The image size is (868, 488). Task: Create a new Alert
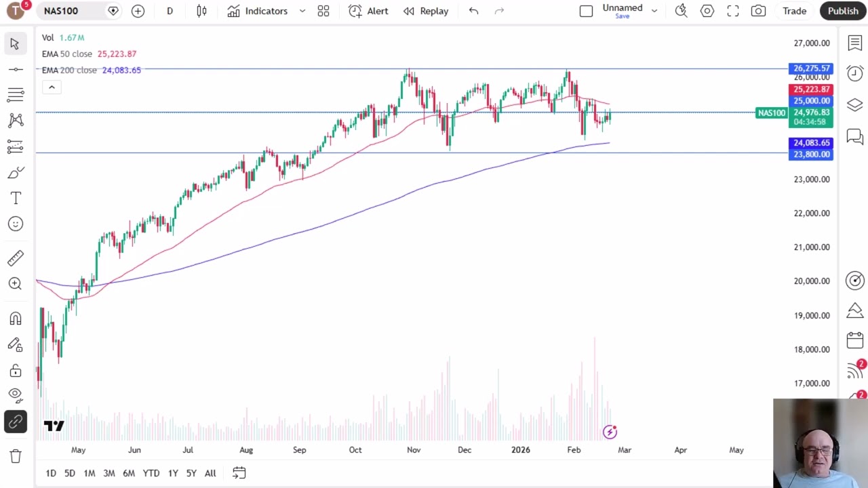pos(368,11)
